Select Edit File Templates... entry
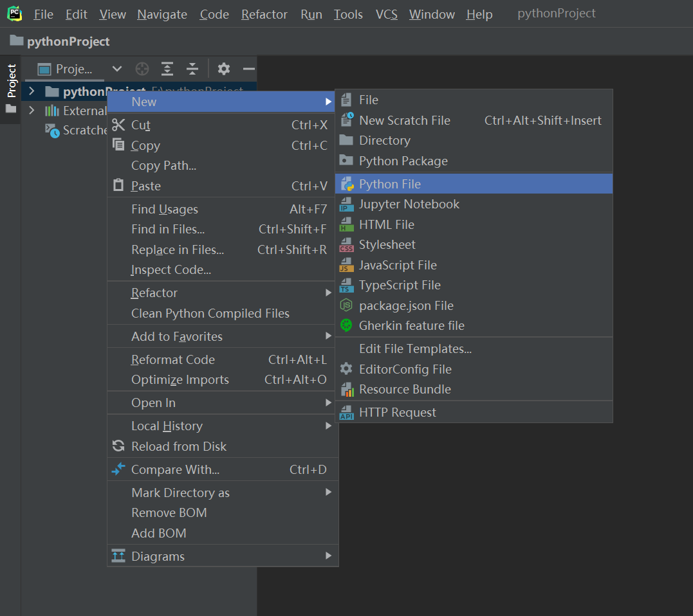693x616 pixels. [474, 349]
